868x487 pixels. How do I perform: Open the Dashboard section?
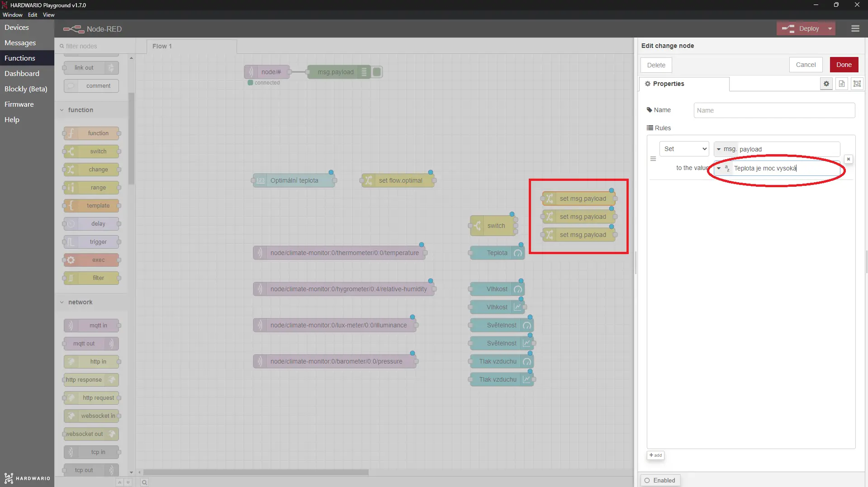[x=27, y=74]
